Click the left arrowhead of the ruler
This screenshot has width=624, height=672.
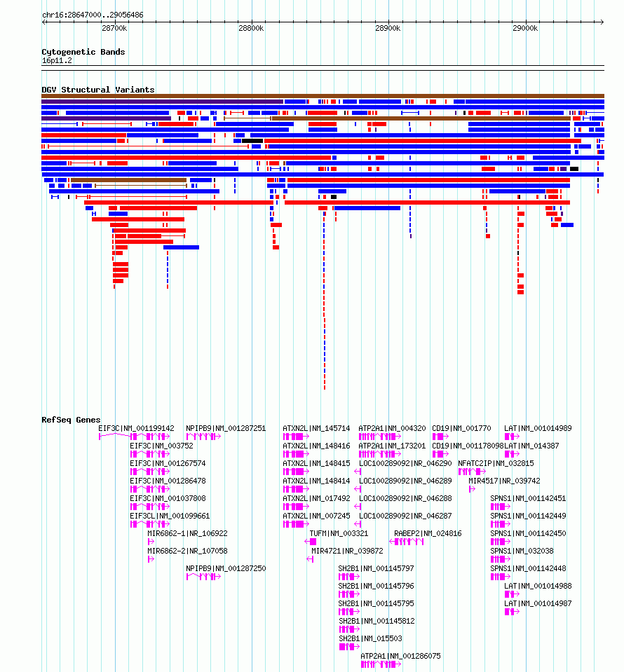(43, 22)
